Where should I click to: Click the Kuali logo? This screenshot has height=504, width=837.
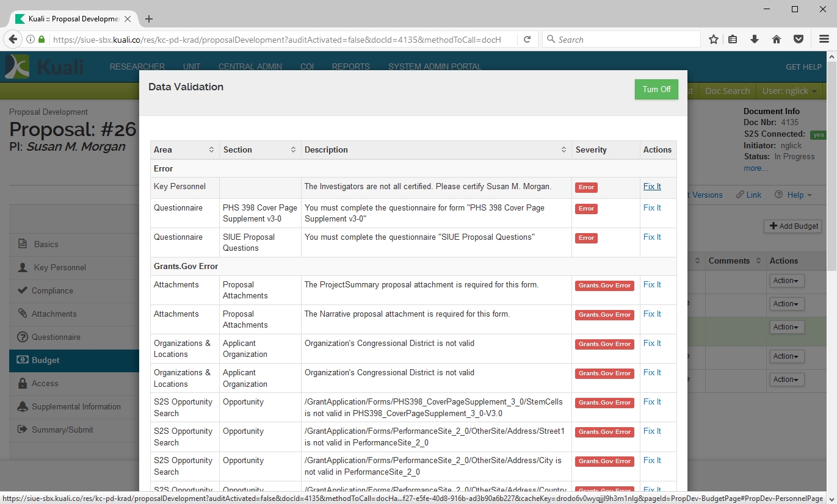coord(44,67)
